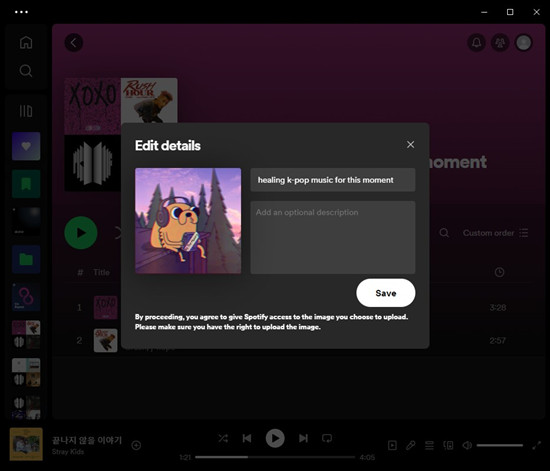Open the user profile avatar menu

coord(524,43)
